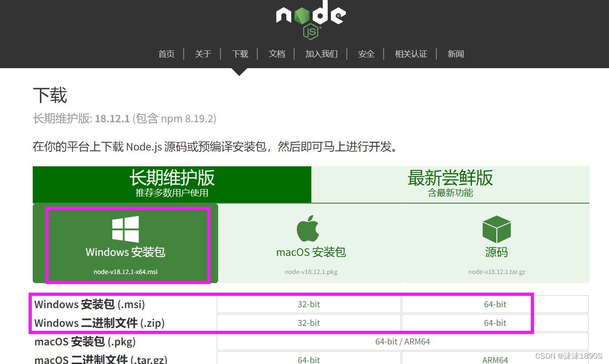Open the 文档 navigation item

277,54
